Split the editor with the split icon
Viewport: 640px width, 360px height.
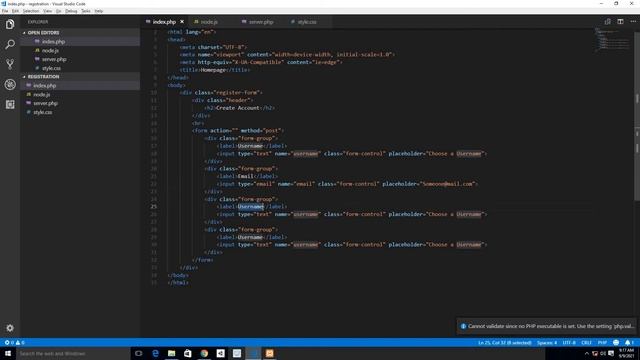coord(620,22)
